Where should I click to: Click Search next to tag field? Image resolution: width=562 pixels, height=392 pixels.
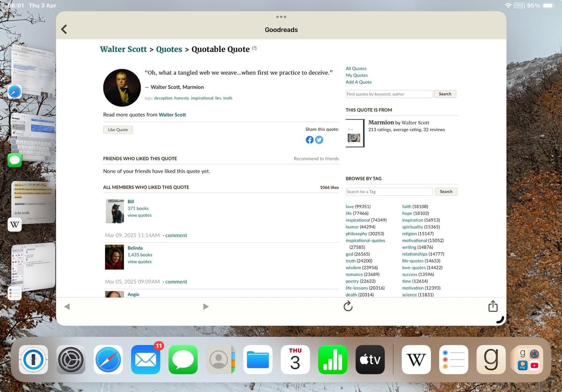[446, 191]
